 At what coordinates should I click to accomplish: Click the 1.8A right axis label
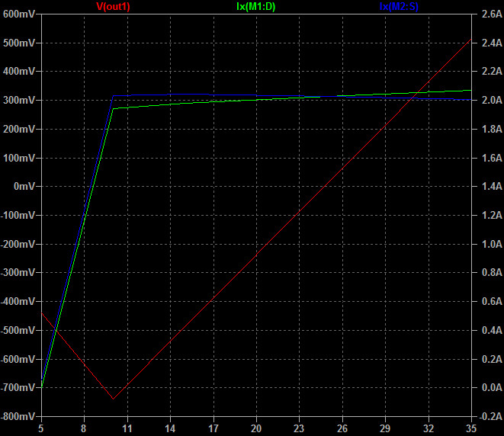click(492, 129)
